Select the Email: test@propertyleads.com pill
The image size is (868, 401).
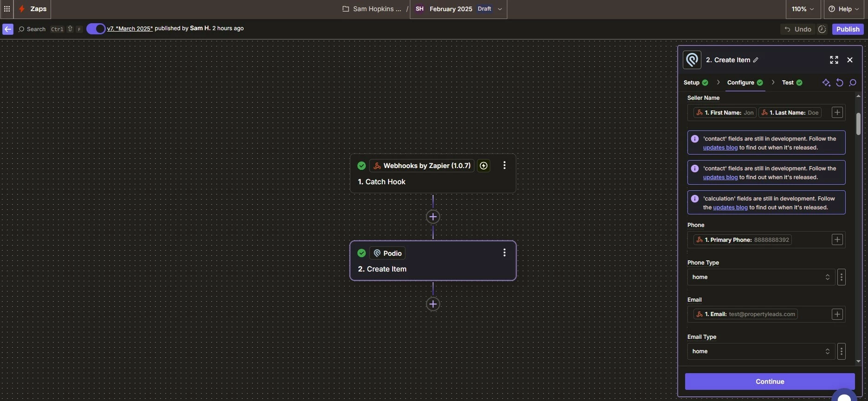(745, 314)
